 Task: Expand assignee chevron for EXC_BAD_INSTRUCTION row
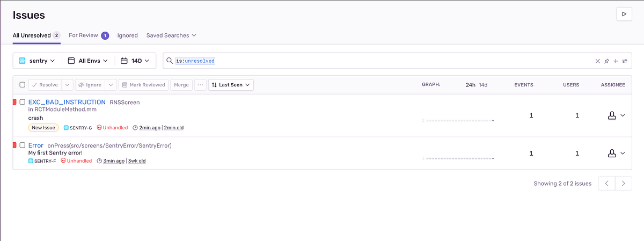tap(623, 115)
